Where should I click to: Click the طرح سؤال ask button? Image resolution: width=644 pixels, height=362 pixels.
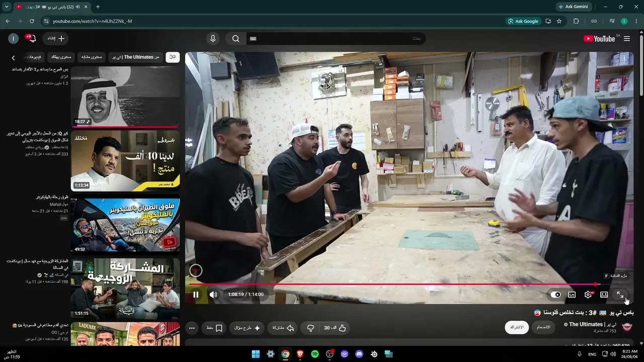tap(247, 328)
